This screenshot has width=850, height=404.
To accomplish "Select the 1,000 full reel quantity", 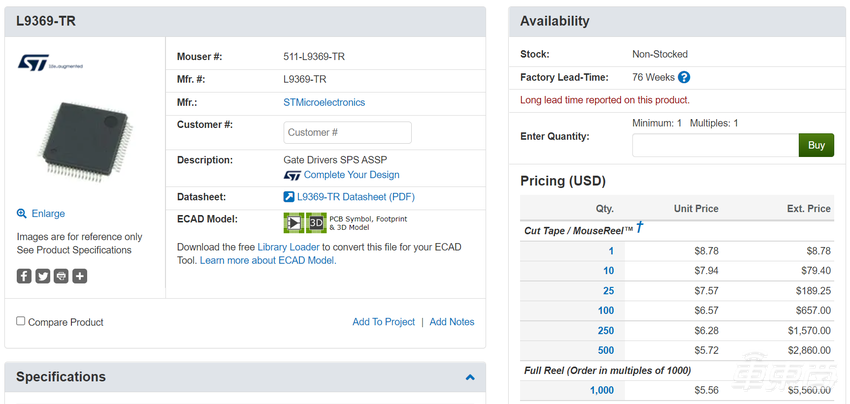I will point(601,390).
